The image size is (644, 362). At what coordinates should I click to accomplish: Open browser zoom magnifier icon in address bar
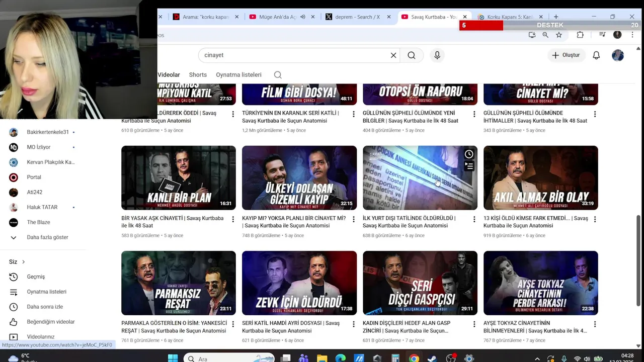[x=545, y=35]
